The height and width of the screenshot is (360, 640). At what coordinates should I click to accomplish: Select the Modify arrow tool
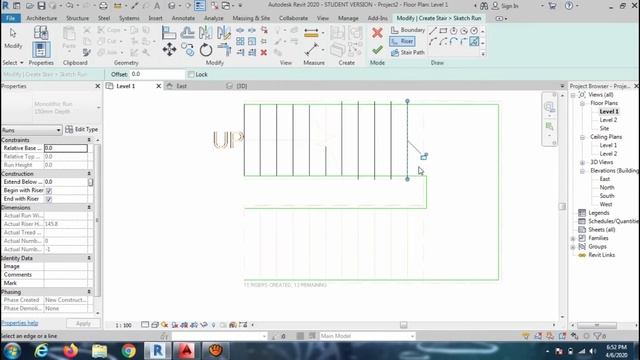(x=13, y=38)
